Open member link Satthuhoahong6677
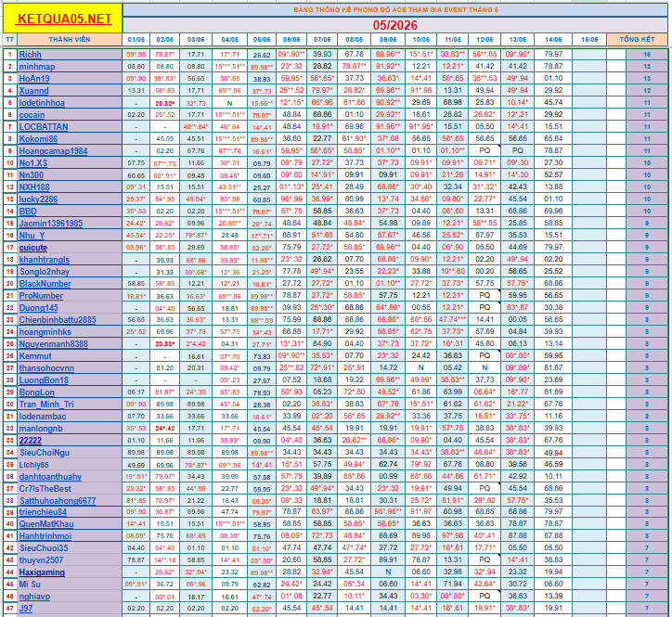672x617 pixels. tap(58, 500)
